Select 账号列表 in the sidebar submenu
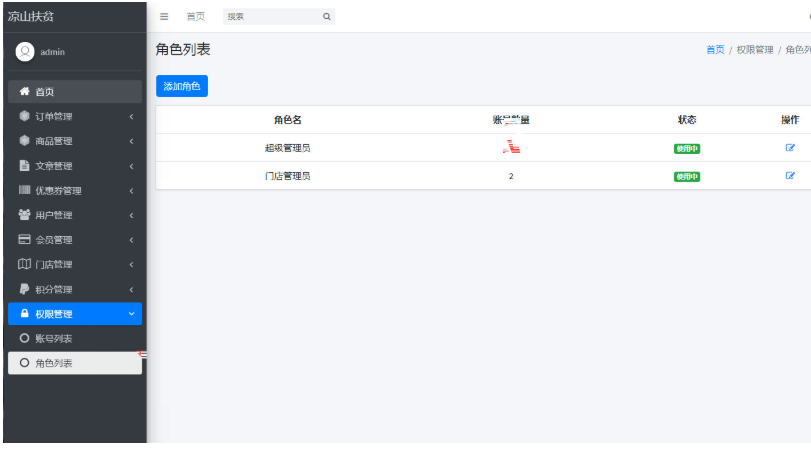Screen dimensions: 811x451 click(x=74, y=339)
